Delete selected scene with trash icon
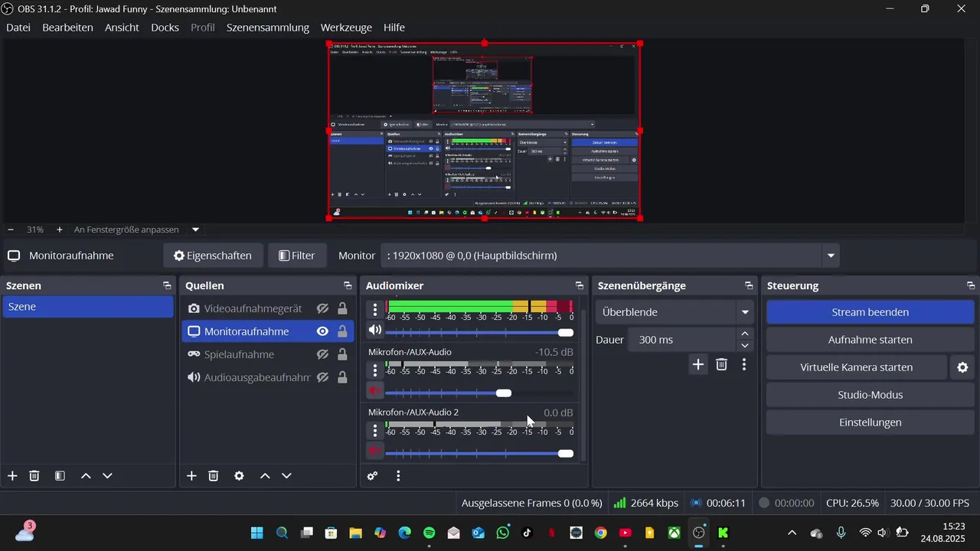Viewport: 980px width, 551px height. point(34,476)
